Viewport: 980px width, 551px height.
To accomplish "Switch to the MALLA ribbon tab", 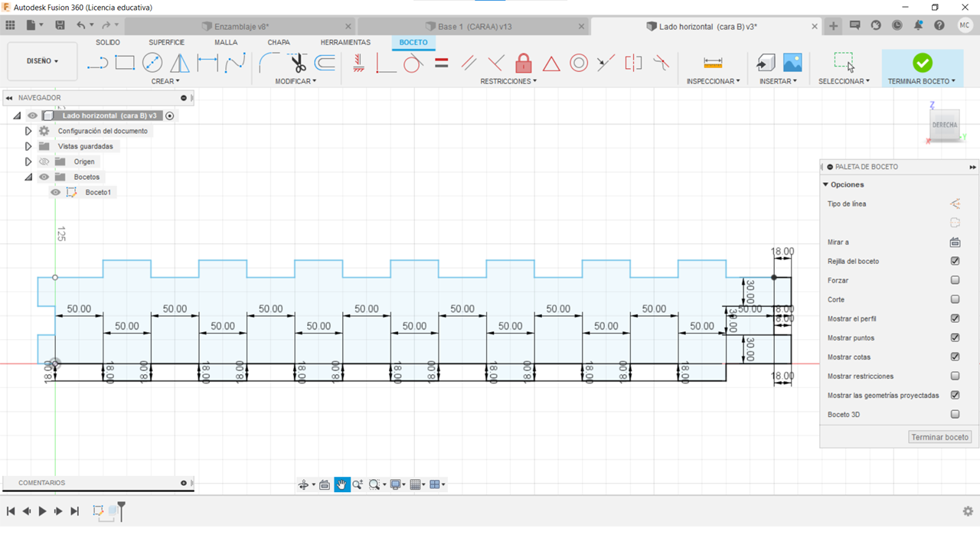I will coord(226,42).
